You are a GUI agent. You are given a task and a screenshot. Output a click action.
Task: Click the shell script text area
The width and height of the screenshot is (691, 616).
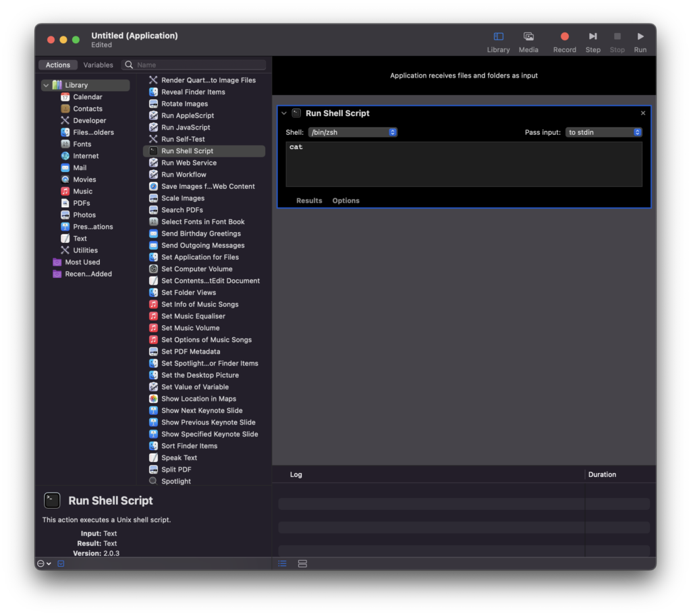[464, 165]
